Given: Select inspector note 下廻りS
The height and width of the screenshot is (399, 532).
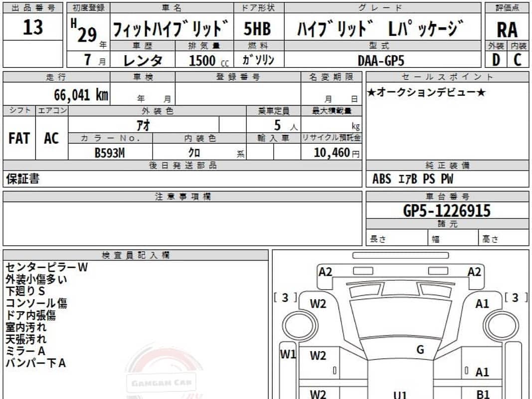Looking at the screenshot, I should coord(25,291).
